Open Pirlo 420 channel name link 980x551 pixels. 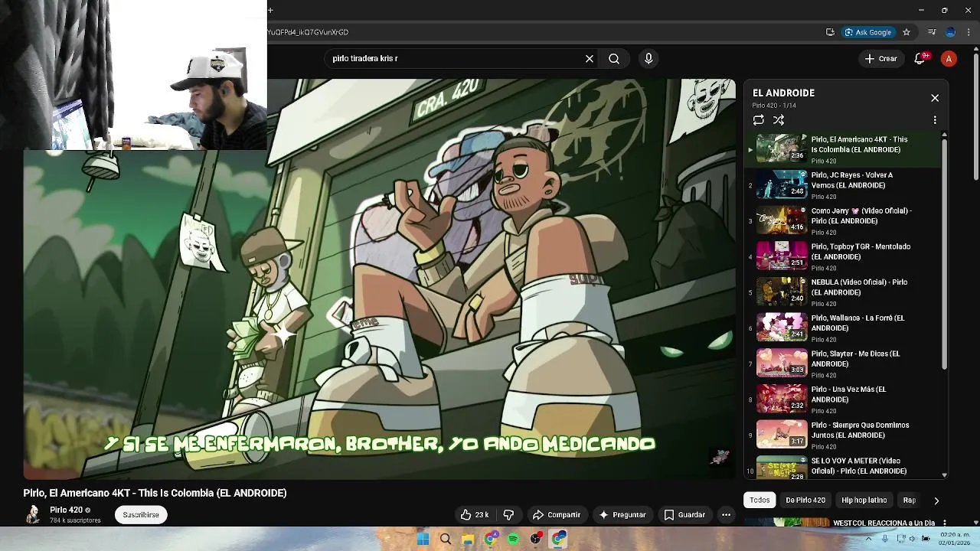click(x=66, y=510)
